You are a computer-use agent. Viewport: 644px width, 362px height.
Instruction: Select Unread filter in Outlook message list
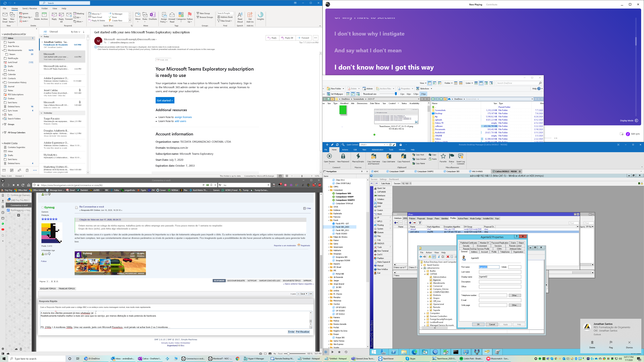pos(53,32)
